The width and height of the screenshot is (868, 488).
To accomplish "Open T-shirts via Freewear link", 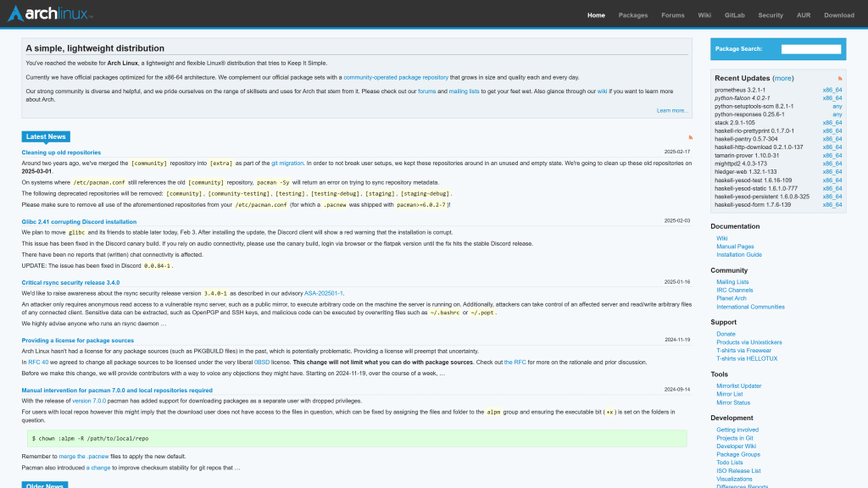I will [743, 351].
